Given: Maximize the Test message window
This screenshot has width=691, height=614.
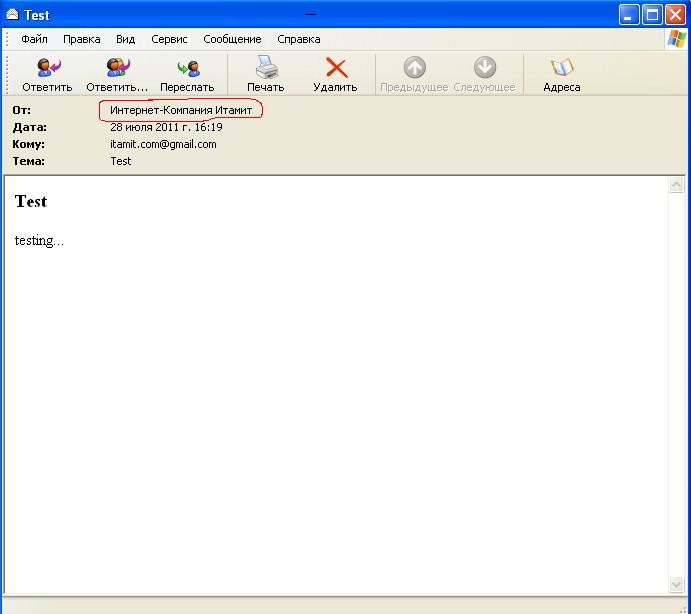Looking at the screenshot, I should (652, 15).
